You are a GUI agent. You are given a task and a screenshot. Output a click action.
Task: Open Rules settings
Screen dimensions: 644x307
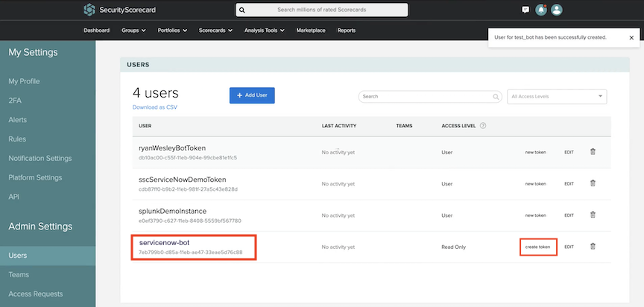point(17,139)
